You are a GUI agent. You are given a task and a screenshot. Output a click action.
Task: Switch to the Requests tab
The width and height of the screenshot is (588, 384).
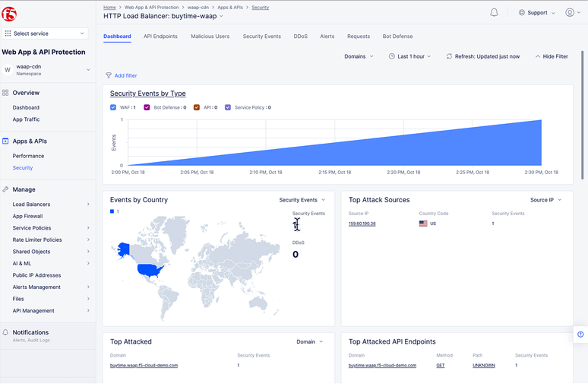(x=359, y=36)
